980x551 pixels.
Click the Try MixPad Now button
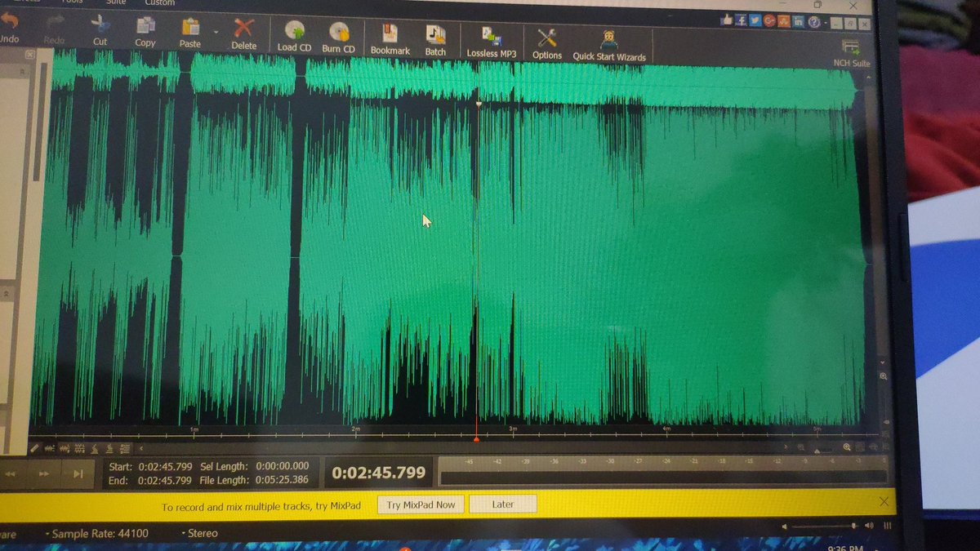pyautogui.click(x=421, y=504)
